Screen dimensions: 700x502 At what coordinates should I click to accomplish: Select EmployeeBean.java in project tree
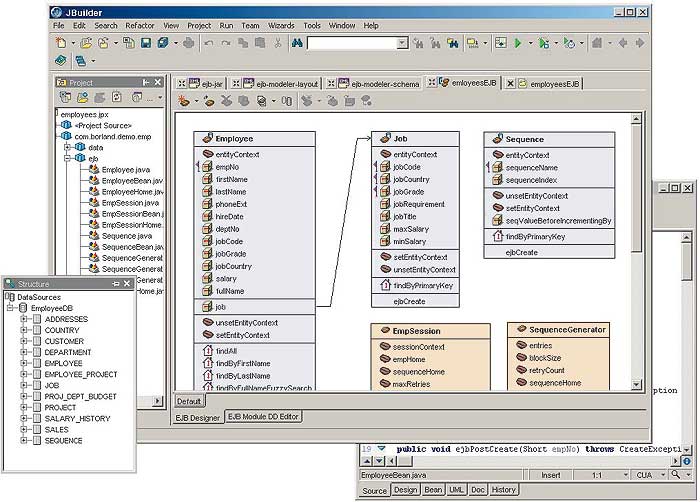click(132, 180)
